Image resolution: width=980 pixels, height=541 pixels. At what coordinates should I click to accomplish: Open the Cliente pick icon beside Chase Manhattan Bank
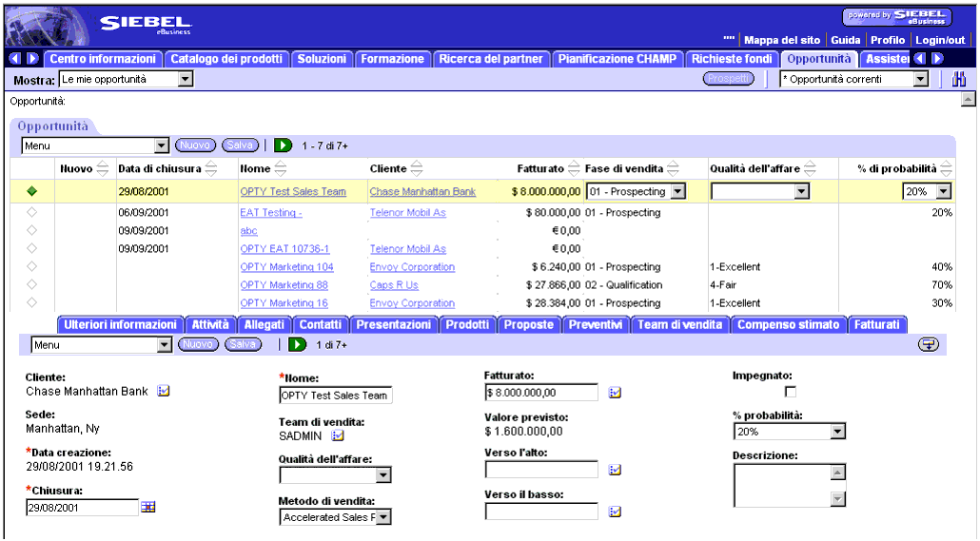(x=164, y=391)
